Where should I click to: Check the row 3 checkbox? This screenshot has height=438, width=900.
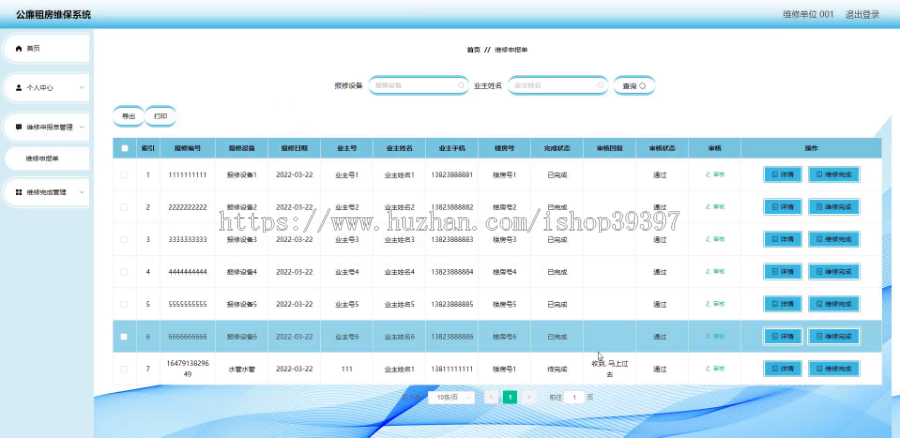124,239
